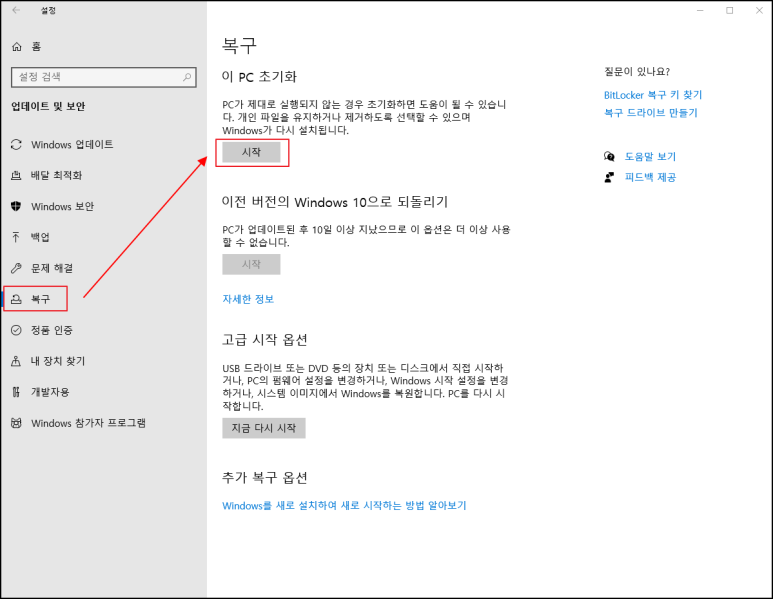The height and width of the screenshot is (599, 773).
Task: Maximize the 설정 window
Action: [x=730, y=10]
